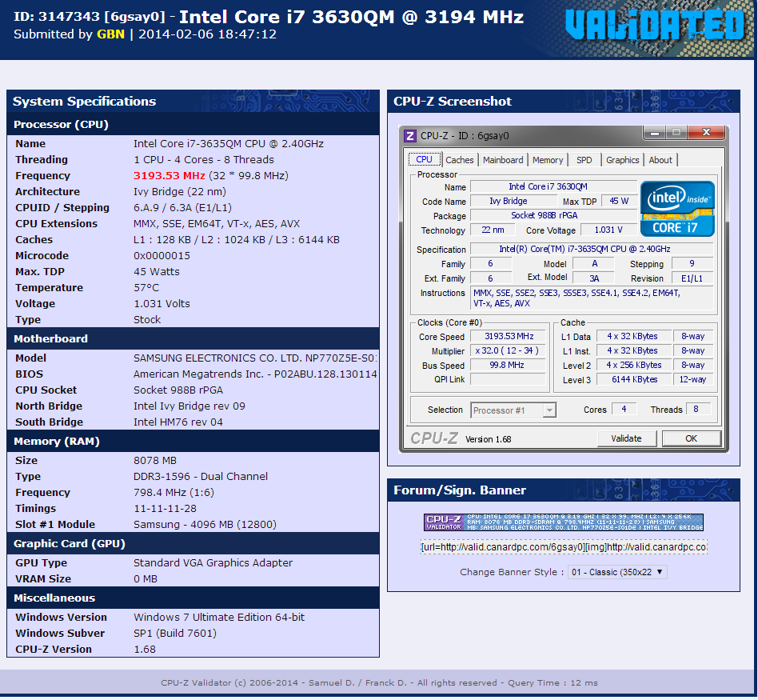Click 'Samsung - 4096 MB (12800)' slot module
758x700 pixels.
click(x=205, y=525)
